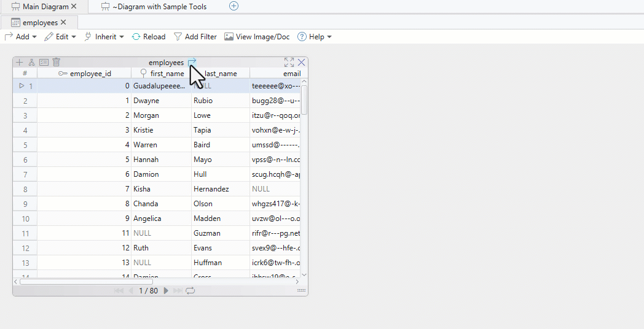Screen dimensions: 644x329
Task: Click the horizontal scrollbar thumb
Action: [86, 281]
